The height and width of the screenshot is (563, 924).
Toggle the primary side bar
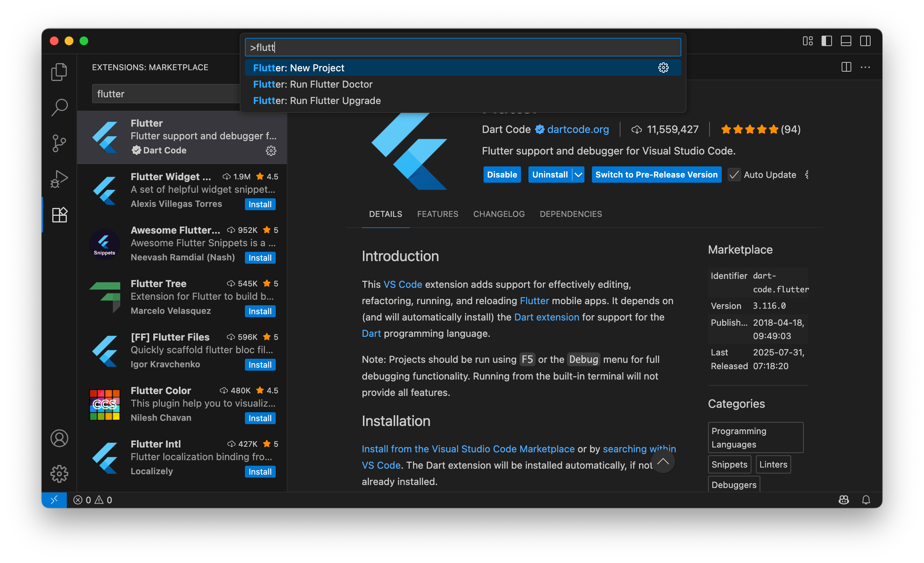tap(826, 41)
